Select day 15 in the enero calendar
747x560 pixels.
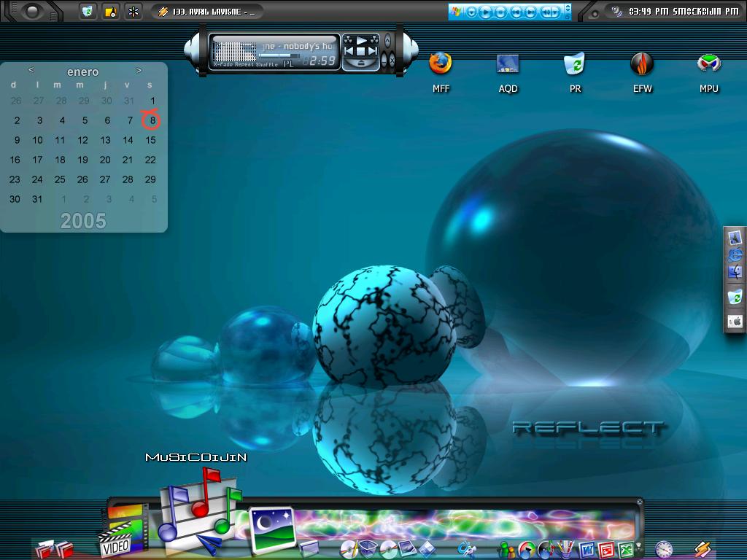(x=150, y=140)
